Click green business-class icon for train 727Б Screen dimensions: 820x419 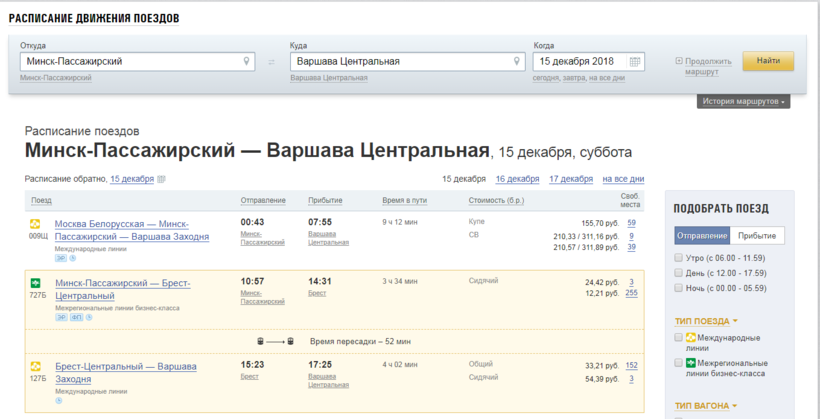click(35, 283)
